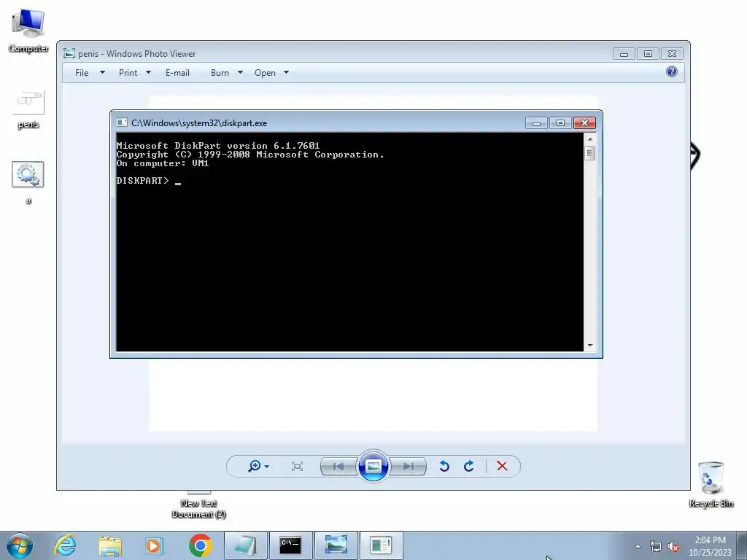Select the penis image file on desktop
Viewport: 747px width, 560px height.
[28, 110]
